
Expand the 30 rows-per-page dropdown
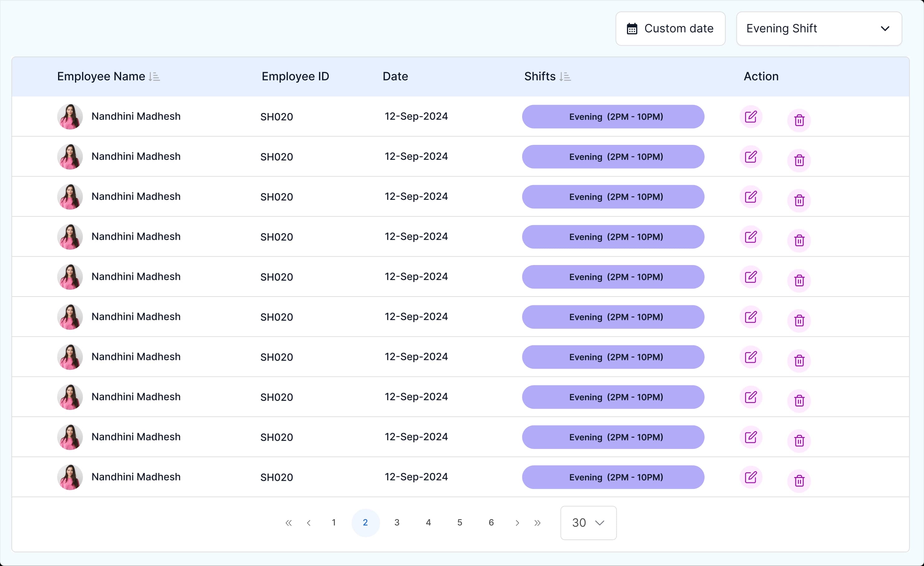[588, 523]
